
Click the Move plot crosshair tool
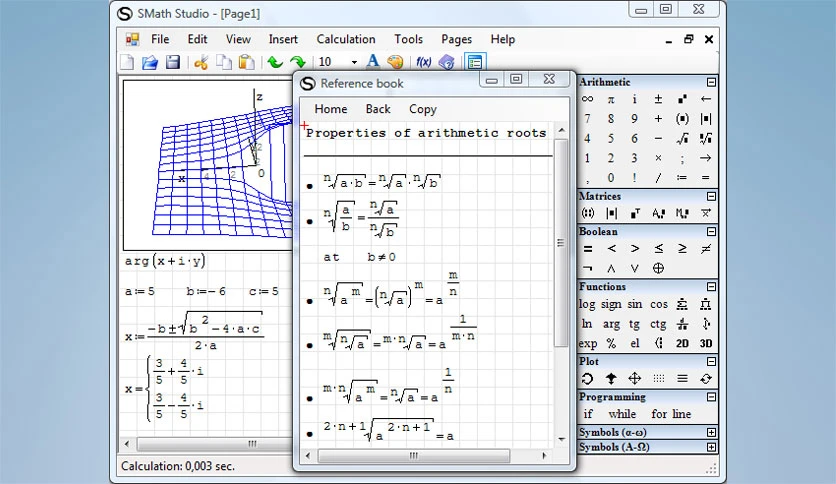[634, 378]
